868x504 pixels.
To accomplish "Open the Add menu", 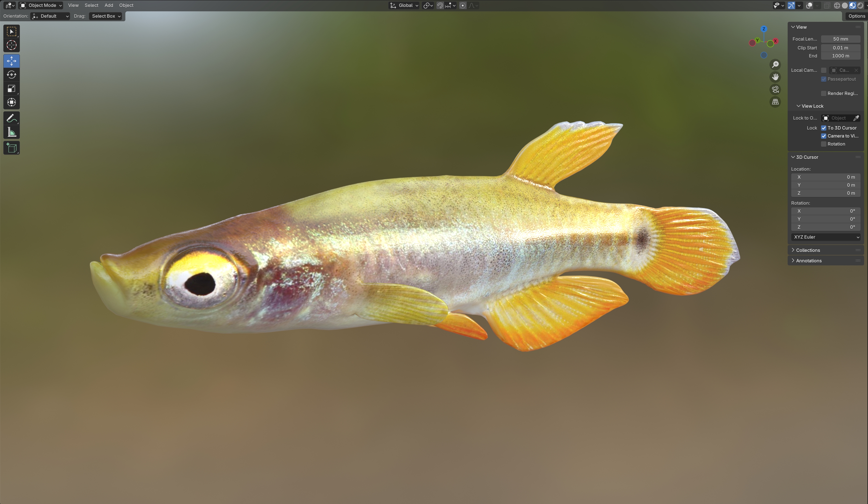I will 108,5.
